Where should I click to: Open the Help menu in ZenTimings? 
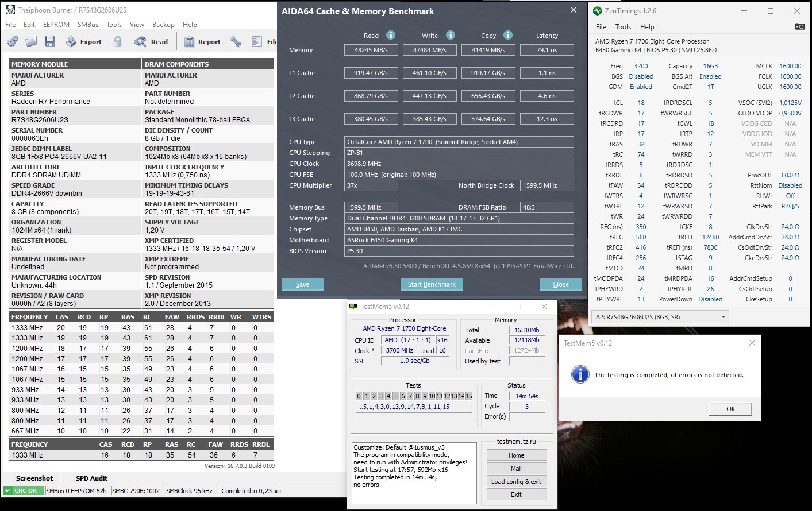point(647,27)
